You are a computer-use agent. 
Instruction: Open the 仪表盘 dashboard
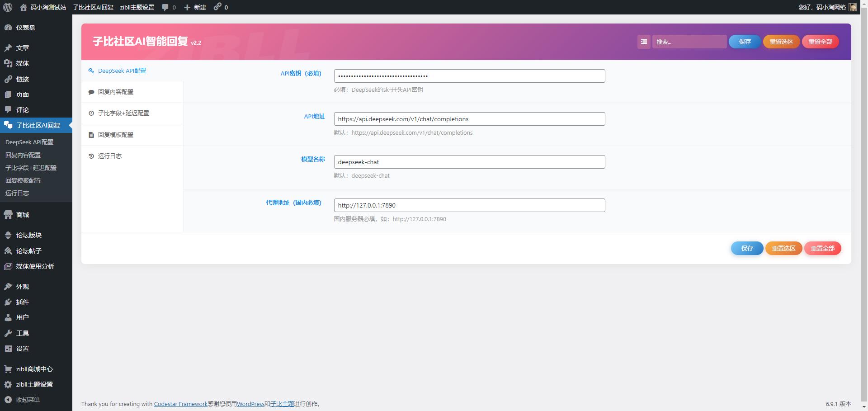coord(26,28)
